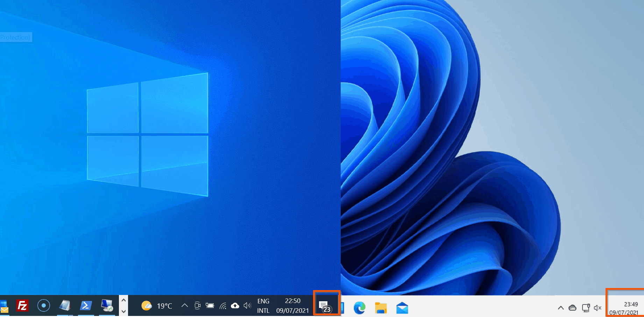
Task: Open the Mail app on Windows 10 taskbar
Action: (x=4, y=307)
